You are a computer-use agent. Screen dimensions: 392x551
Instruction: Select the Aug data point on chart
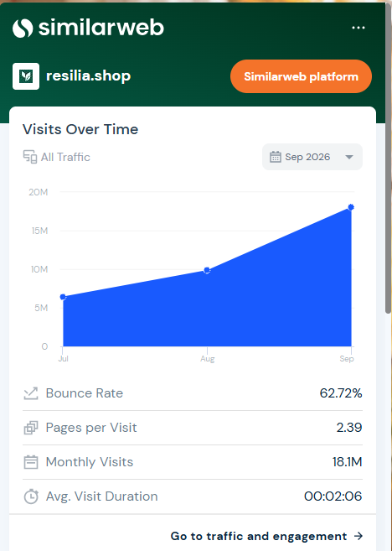(207, 270)
